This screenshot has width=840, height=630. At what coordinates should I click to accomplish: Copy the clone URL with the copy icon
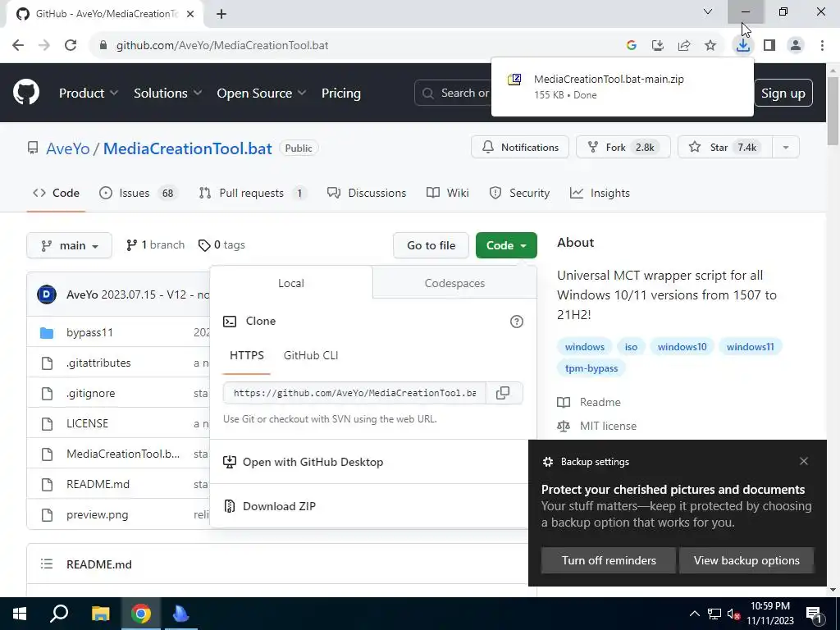pos(503,393)
